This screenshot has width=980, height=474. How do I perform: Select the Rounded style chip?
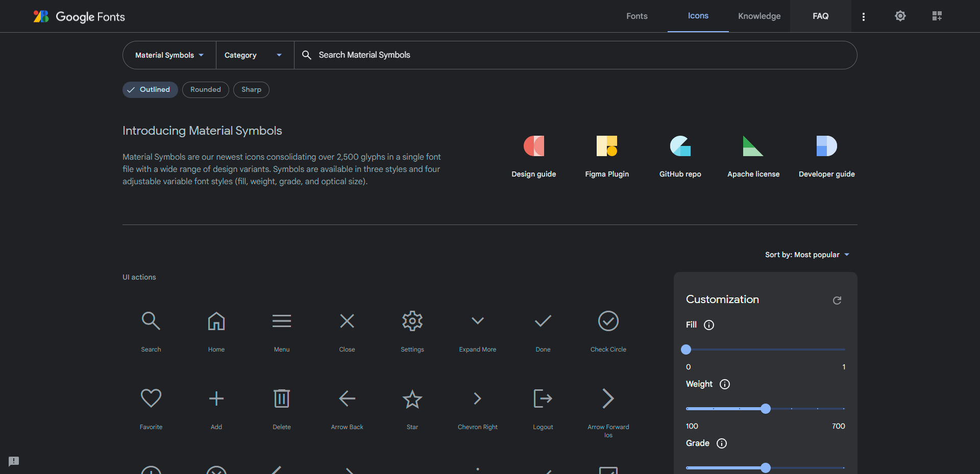coord(206,90)
